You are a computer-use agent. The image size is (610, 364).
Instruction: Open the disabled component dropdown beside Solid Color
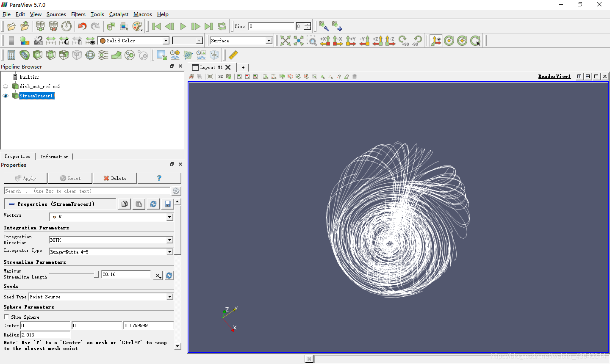[188, 41]
